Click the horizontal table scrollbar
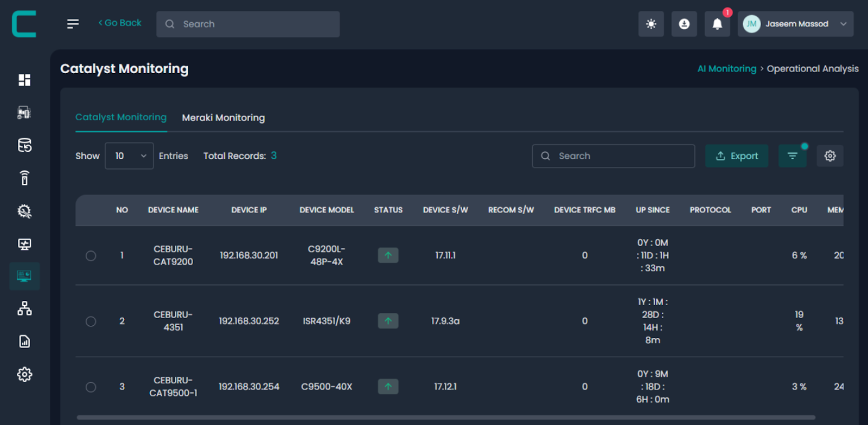Image resolution: width=868 pixels, height=425 pixels. coord(446,417)
